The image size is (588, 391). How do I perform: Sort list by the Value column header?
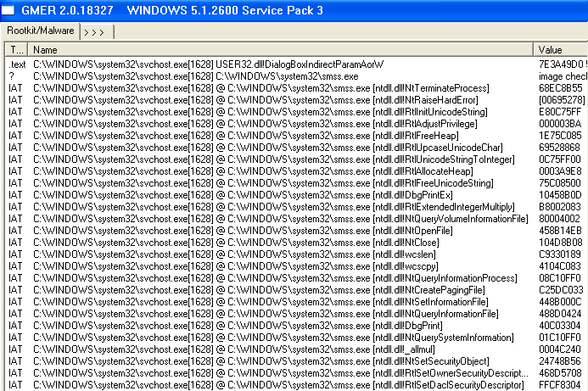(x=560, y=50)
